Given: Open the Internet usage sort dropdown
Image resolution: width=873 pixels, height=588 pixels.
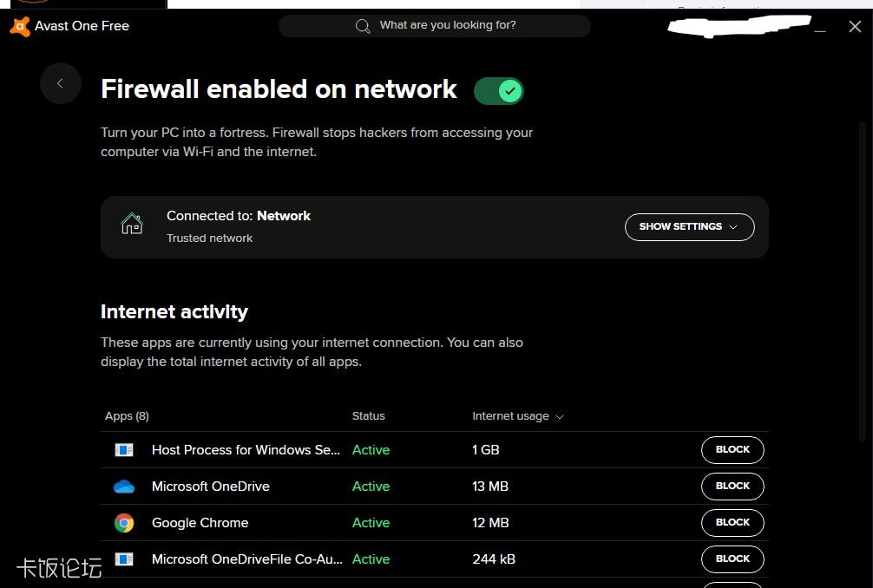Looking at the screenshot, I should click(x=560, y=416).
